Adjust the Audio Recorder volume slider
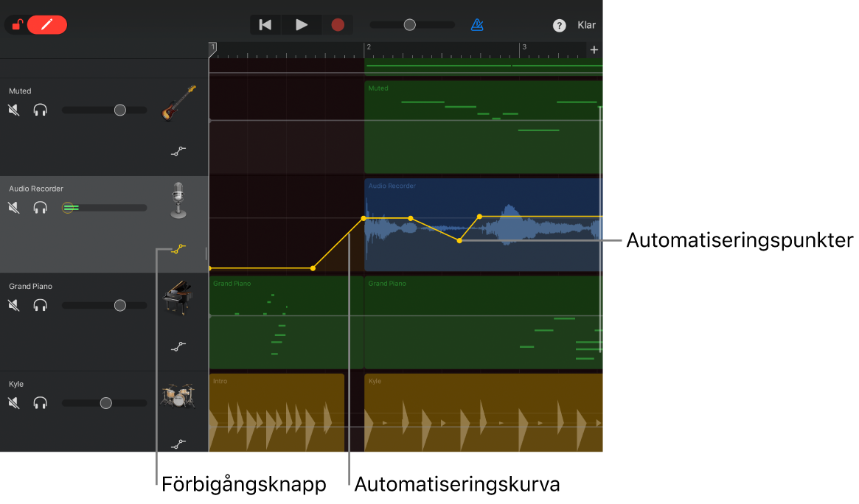859x504 pixels. (104, 207)
